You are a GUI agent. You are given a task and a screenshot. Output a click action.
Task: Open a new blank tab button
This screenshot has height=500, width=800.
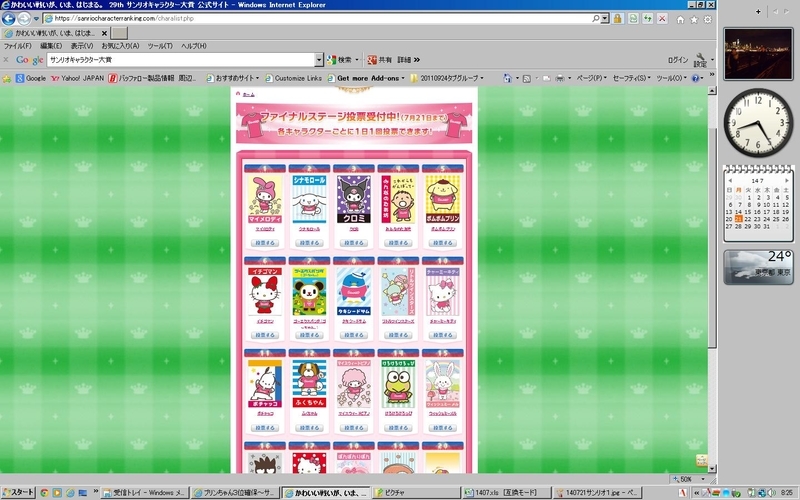[x=119, y=33]
